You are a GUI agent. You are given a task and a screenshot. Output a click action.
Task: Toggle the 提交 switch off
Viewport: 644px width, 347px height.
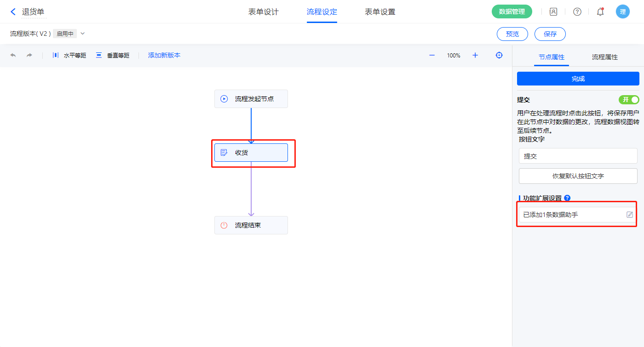pyautogui.click(x=629, y=100)
